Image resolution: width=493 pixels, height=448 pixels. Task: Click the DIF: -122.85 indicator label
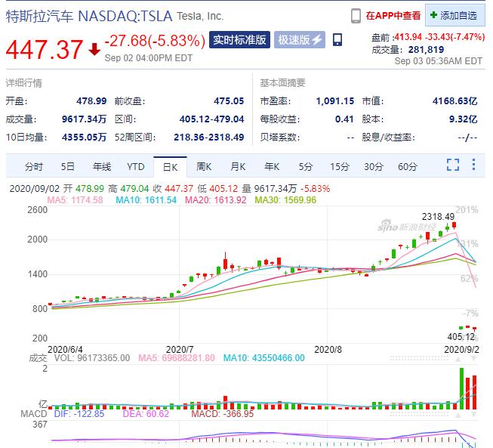point(79,414)
